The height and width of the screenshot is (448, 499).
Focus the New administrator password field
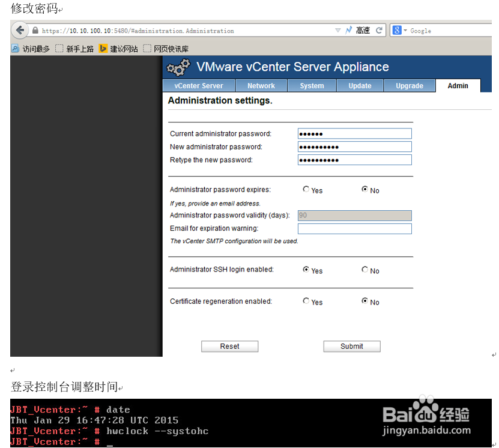(354, 147)
